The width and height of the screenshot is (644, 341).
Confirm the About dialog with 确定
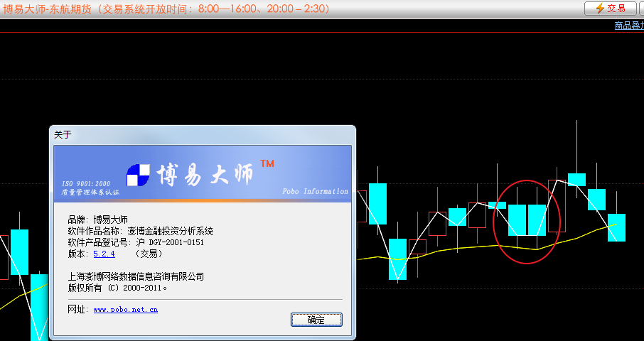(x=316, y=320)
